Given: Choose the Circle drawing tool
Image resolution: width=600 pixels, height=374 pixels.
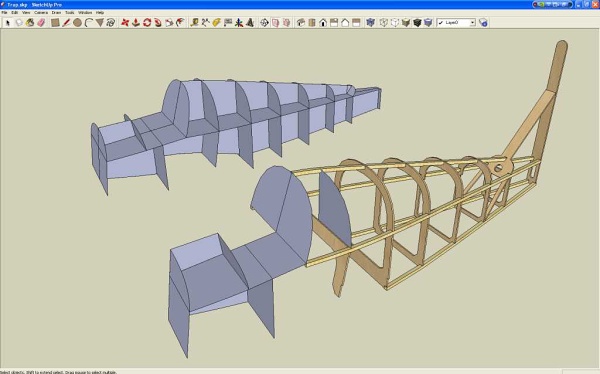Looking at the screenshot, I should click(77, 23).
